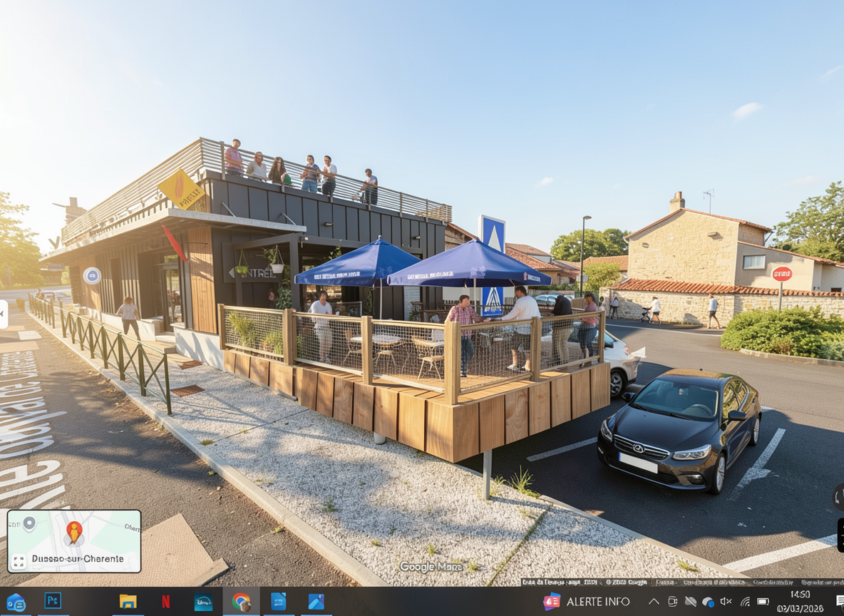
Task: Open the notification center icon
Action: [840, 601]
